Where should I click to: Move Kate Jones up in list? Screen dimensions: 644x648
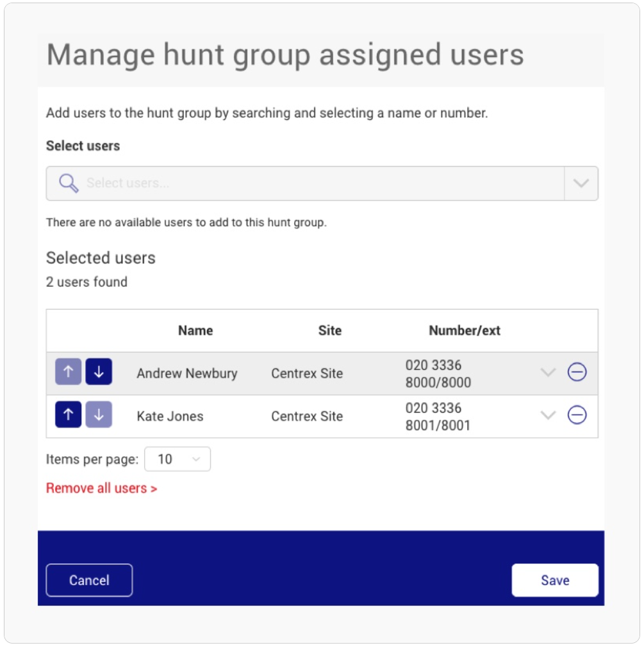pyautogui.click(x=68, y=415)
